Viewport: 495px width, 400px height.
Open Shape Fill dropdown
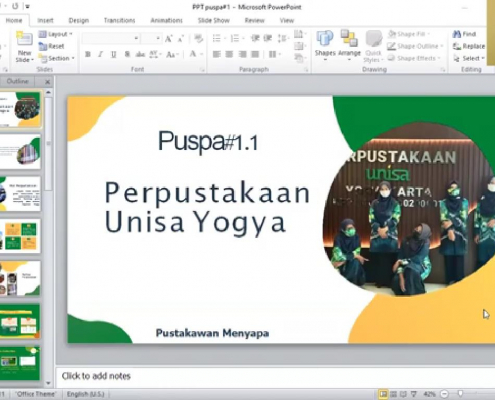point(409,34)
